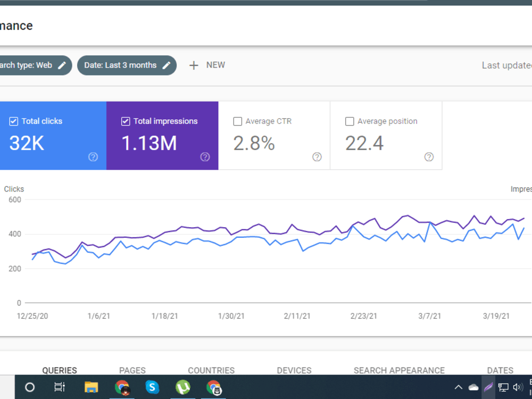
Task: Switch to the QUERIES tab
Action: click(x=60, y=370)
